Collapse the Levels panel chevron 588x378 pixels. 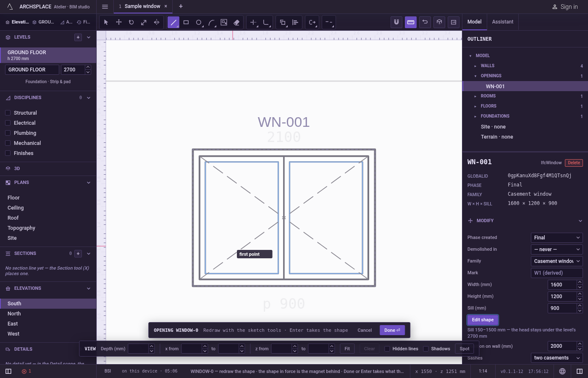tap(89, 37)
